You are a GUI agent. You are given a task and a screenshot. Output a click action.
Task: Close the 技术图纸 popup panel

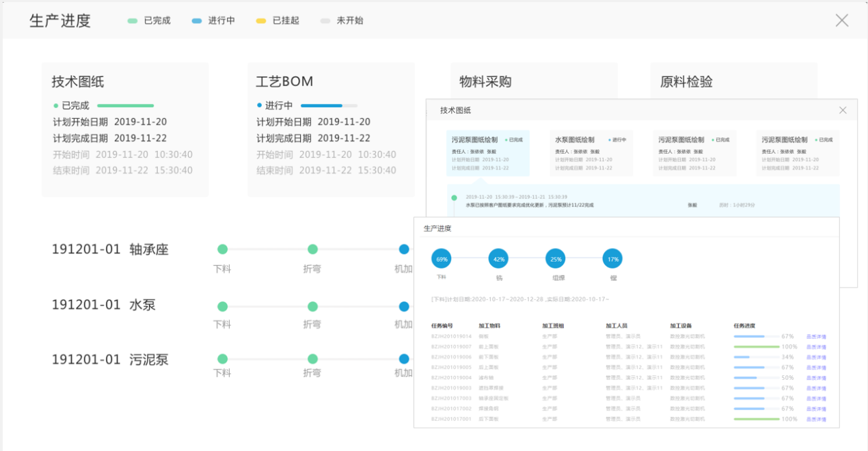click(843, 110)
